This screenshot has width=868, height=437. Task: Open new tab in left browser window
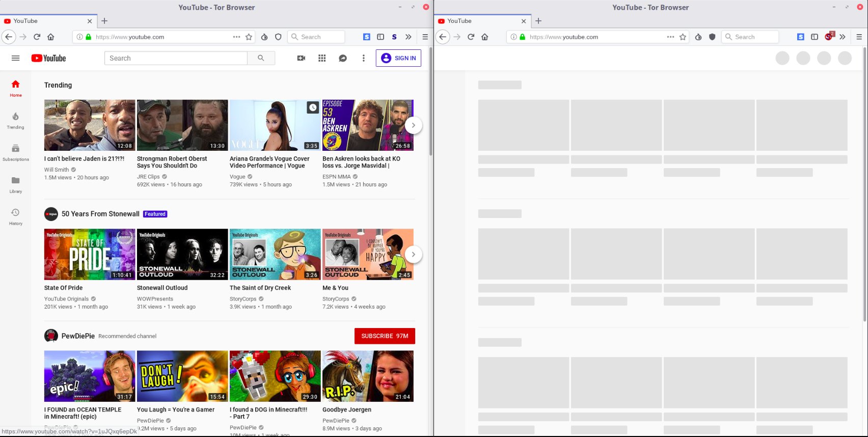pos(104,21)
